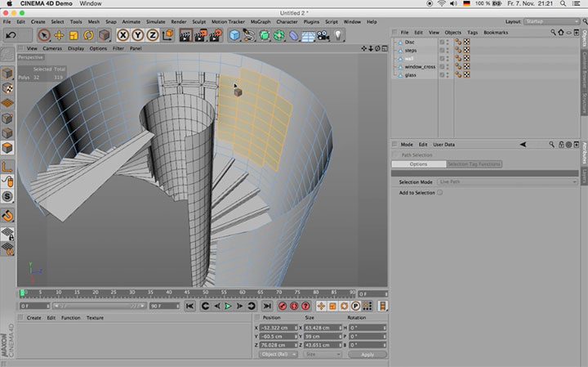
Task: Open the Mesh menu
Action: click(x=94, y=22)
